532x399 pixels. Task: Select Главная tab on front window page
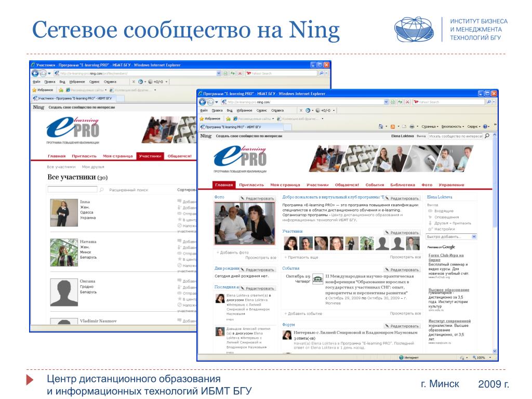click(x=224, y=185)
